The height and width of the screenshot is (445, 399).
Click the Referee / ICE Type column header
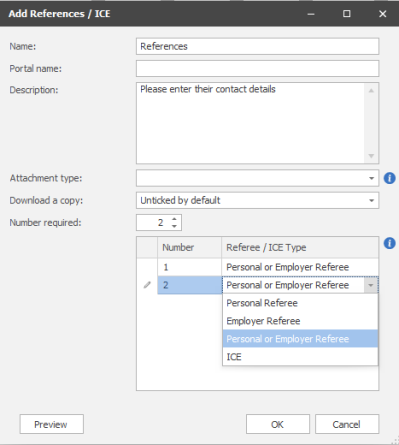coord(300,247)
